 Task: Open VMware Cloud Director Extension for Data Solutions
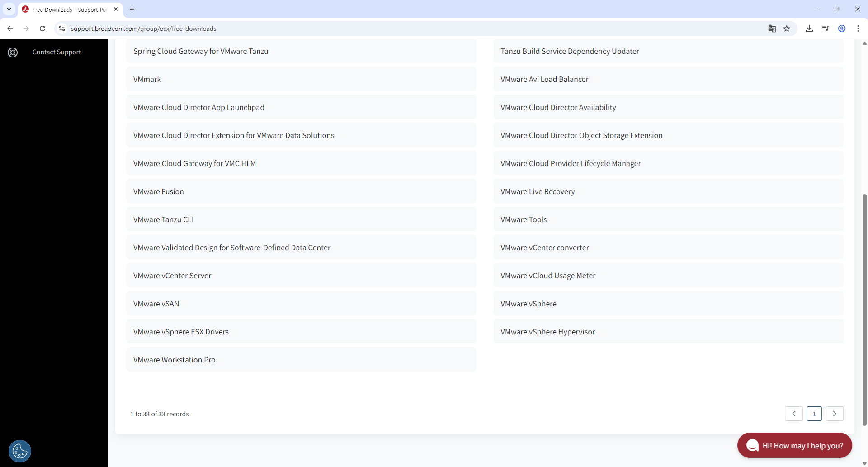(x=301, y=135)
